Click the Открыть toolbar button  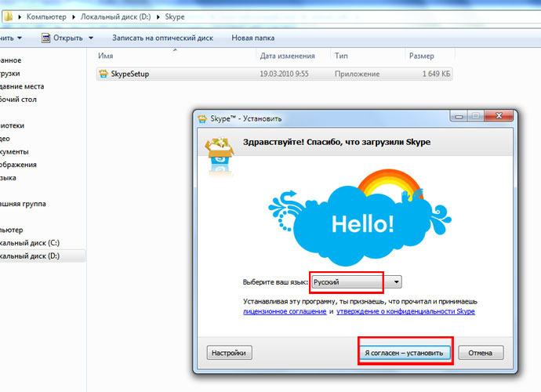(67, 38)
